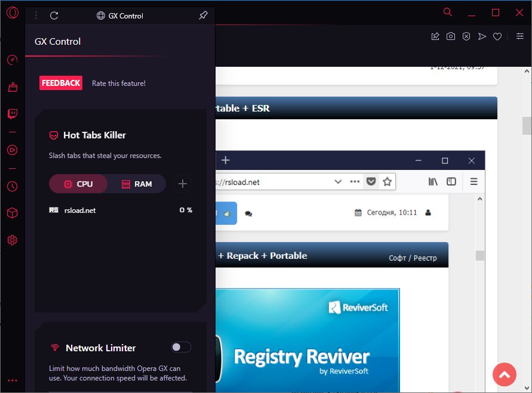Click the comments bubble icon on page

(248, 213)
